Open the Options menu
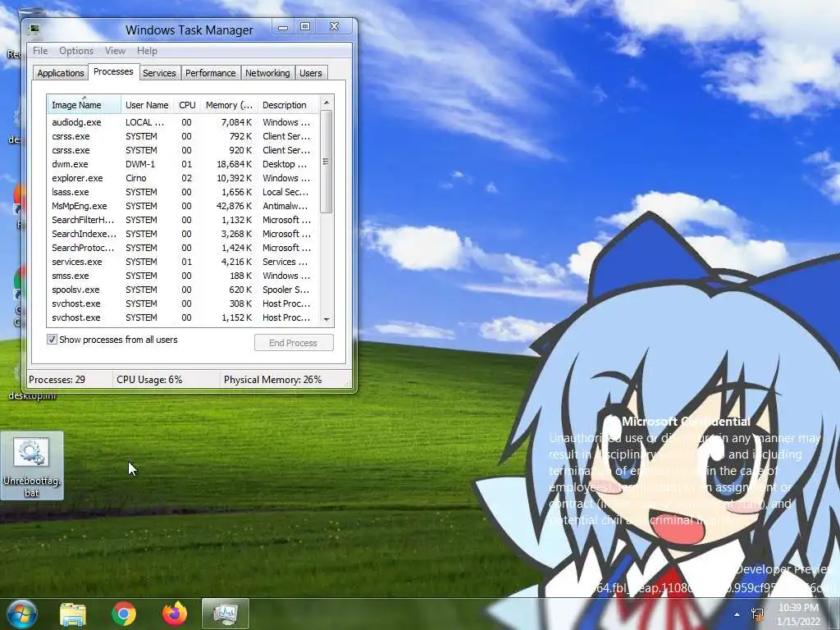 [x=76, y=51]
